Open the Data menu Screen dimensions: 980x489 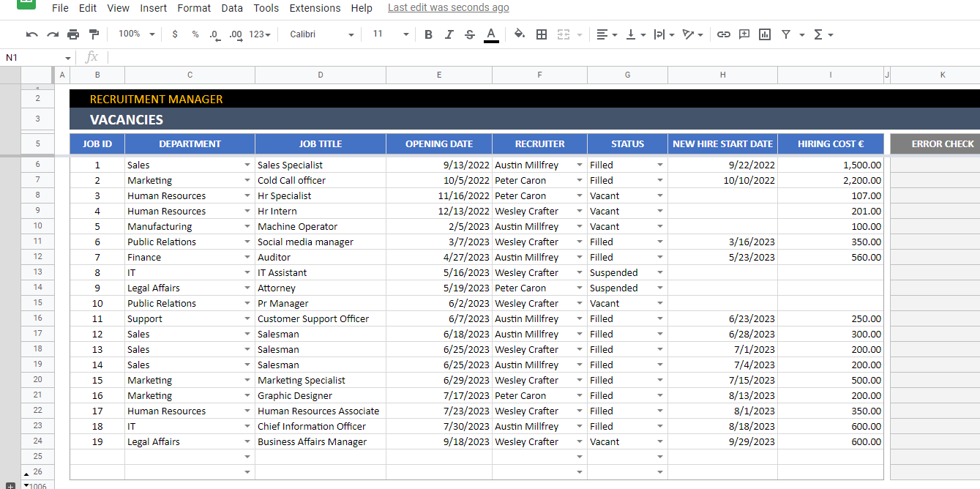point(232,8)
